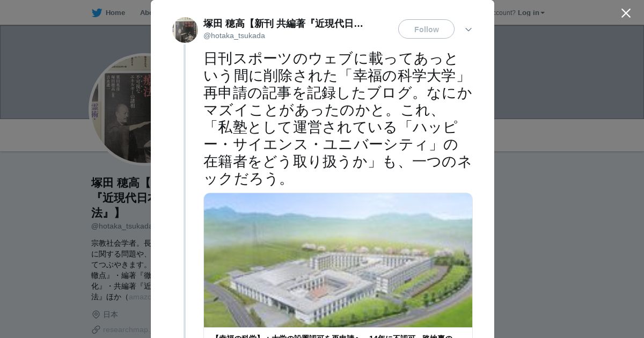Screen dimensions: 644x338
Task: Open the About menu item
Action: (145, 12)
